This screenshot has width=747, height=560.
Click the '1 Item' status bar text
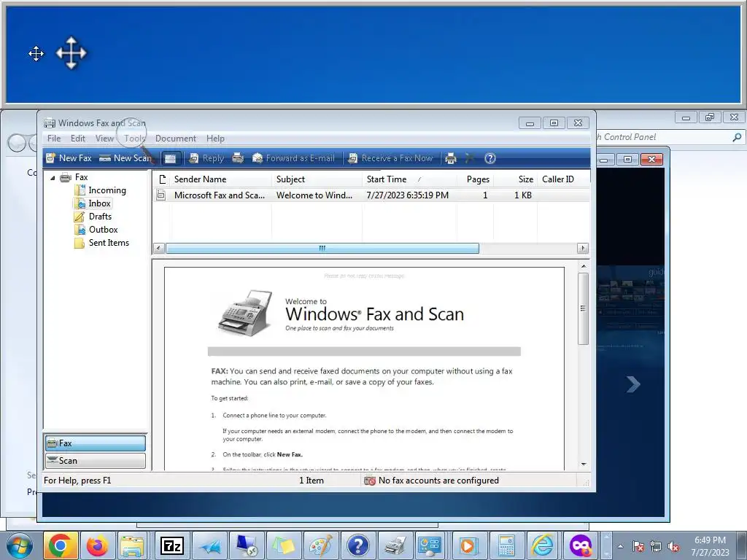[311, 481]
